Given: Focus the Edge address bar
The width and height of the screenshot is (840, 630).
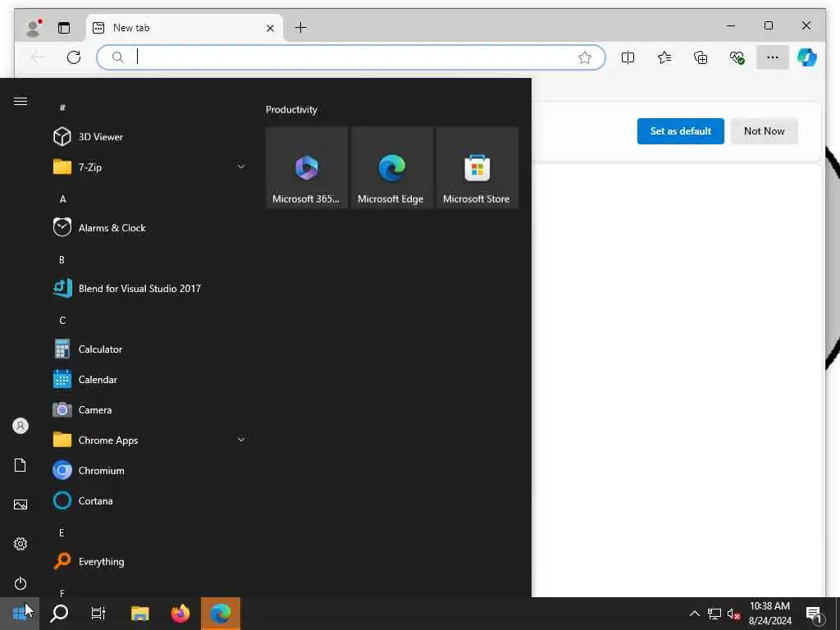Looking at the screenshot, I should [x=351, y=57].
